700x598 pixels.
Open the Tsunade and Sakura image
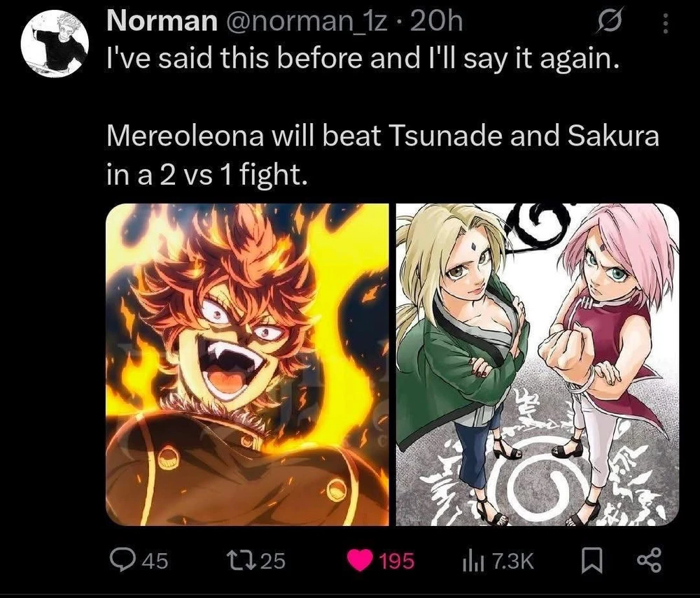[538, 364]
